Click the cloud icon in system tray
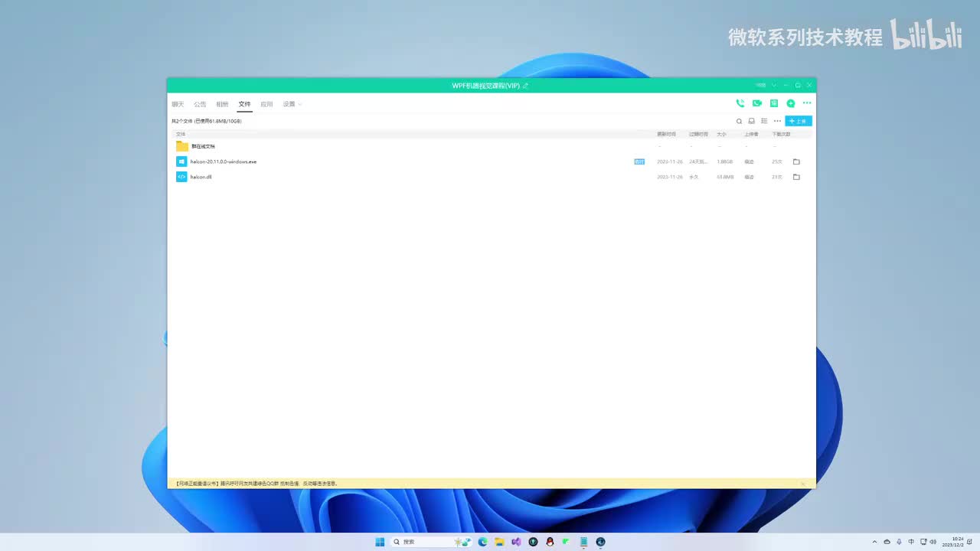This screenshot has height=551, width=980. pos(887,542)
